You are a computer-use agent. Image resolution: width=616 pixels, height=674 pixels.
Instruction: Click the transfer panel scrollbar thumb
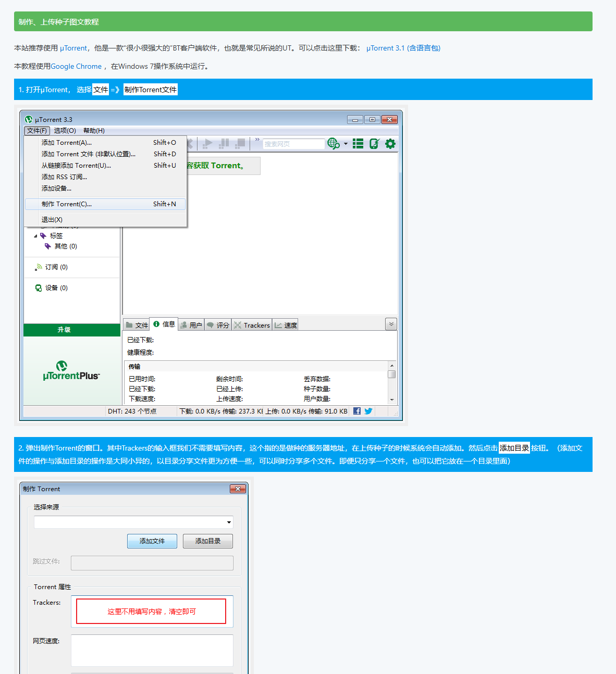(x=392, y=374)
